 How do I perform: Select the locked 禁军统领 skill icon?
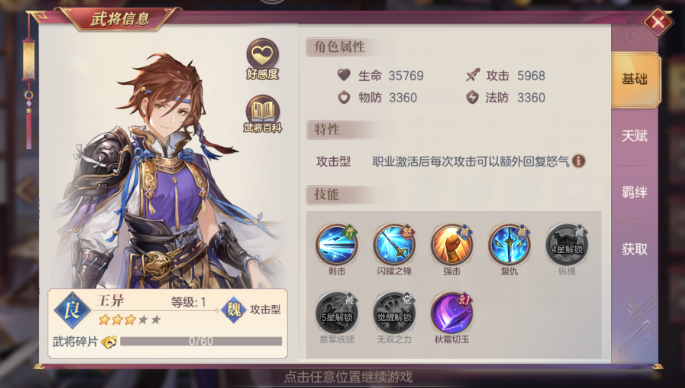[x=337, y=313]
